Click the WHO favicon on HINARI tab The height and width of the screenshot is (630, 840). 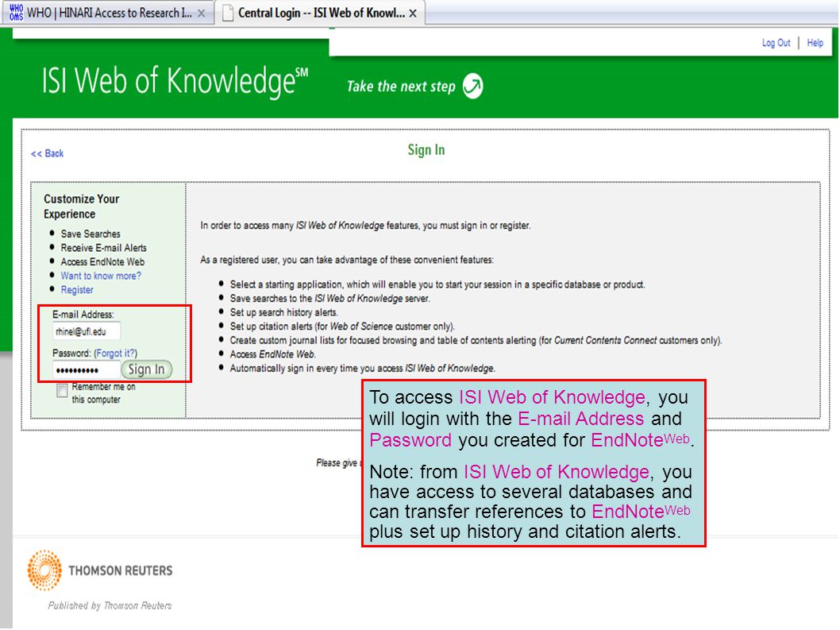coord(16,13)
